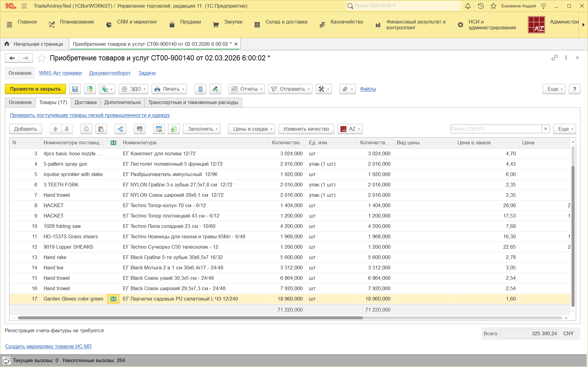
Task: Click the save document floppy disk icon
Action: [75, 89]
